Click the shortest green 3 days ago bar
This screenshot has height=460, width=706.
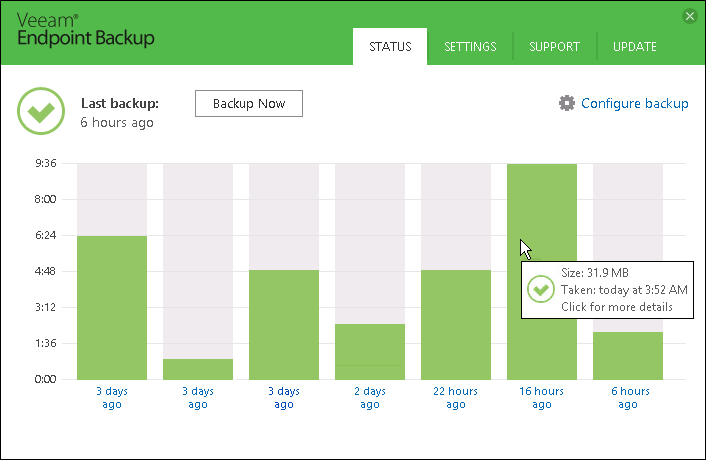tap(198, 369)
